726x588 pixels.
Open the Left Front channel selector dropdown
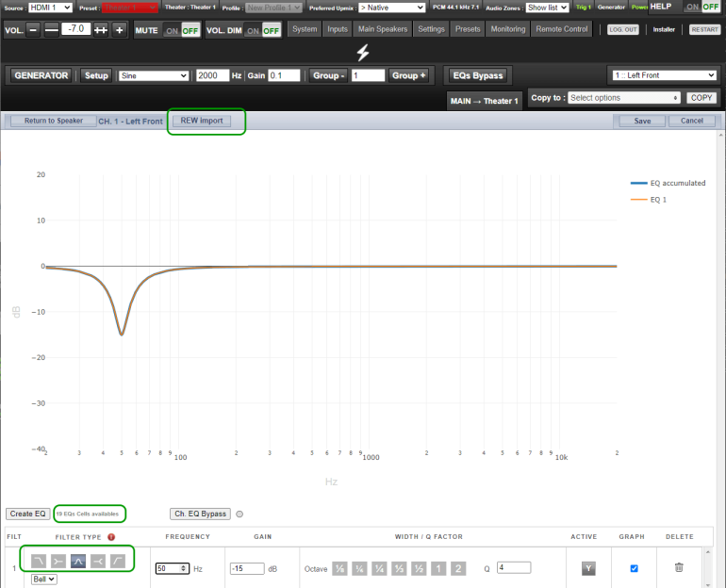(x=665, y=75)
